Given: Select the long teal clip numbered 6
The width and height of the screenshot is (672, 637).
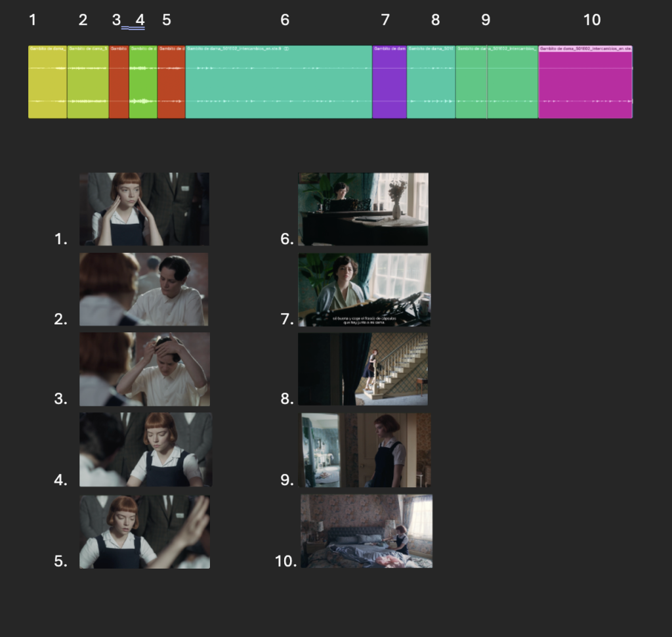Looking at the screenshot, I should pyautogui.click(x=278, y=81).
